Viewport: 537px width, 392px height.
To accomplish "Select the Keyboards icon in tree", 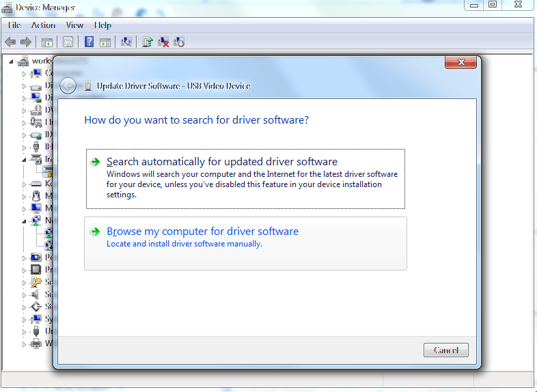I will [36, 184].
